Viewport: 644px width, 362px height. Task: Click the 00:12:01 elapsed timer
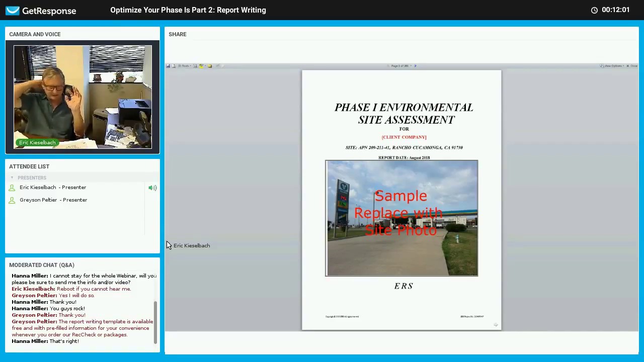click(x=615, y=10)
